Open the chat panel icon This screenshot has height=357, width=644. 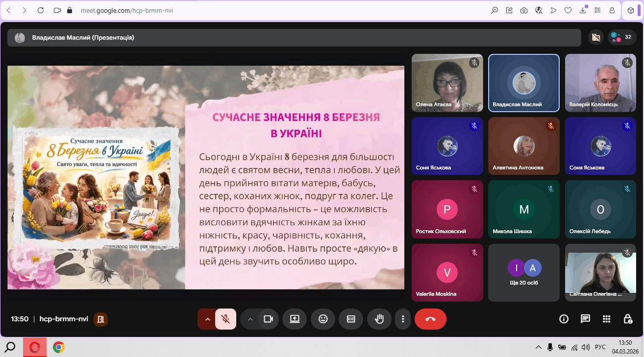[585, 319]
